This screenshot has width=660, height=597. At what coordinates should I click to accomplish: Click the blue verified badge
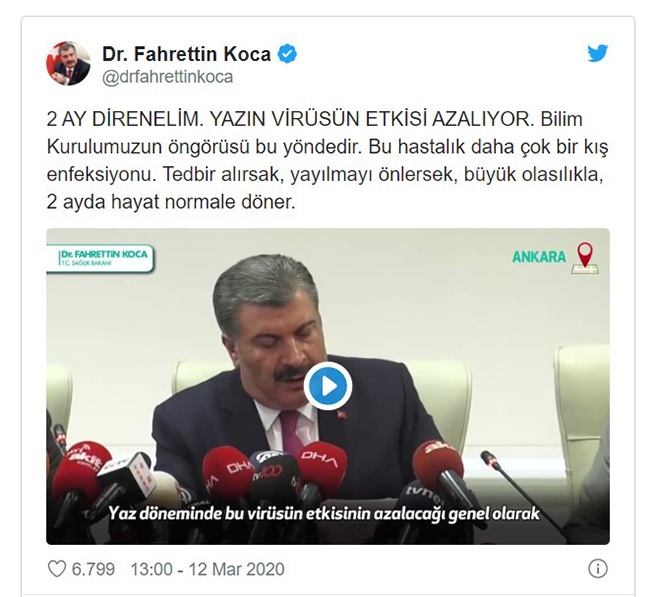(x=287, y=53)
